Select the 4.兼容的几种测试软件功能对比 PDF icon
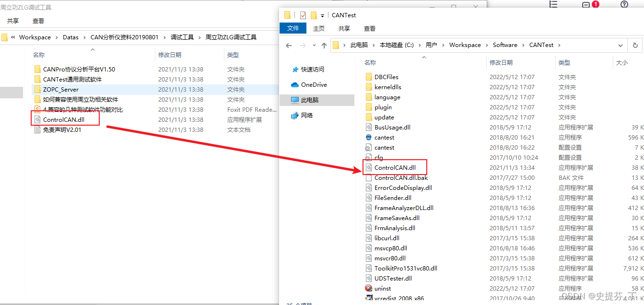The height and width of the screenshot is (305, 644). (37, 109)
